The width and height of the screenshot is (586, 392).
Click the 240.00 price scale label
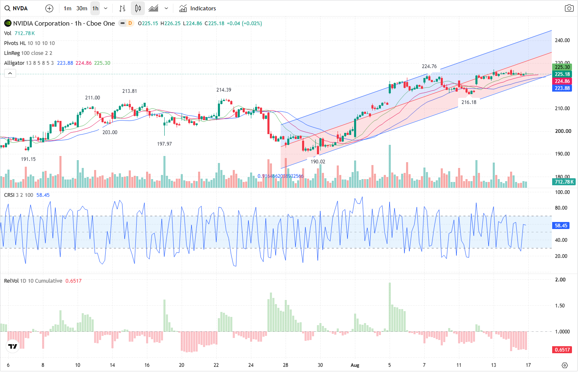562,40
